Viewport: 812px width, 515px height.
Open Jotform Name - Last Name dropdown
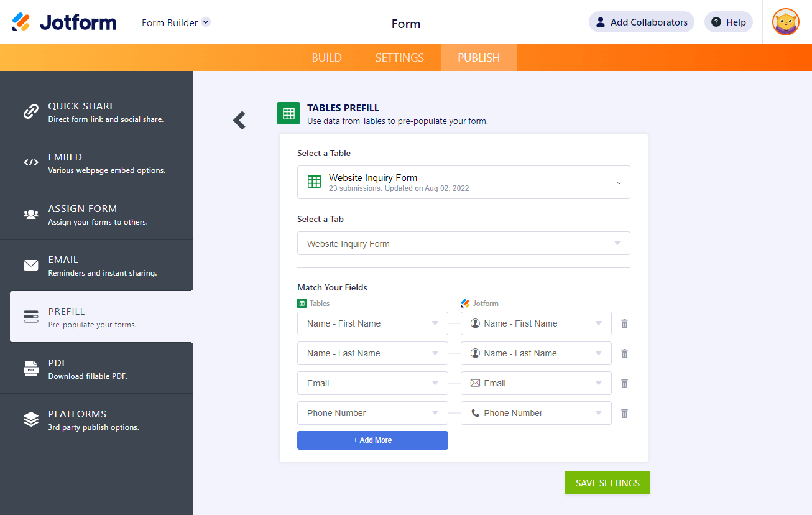(536, 353)
